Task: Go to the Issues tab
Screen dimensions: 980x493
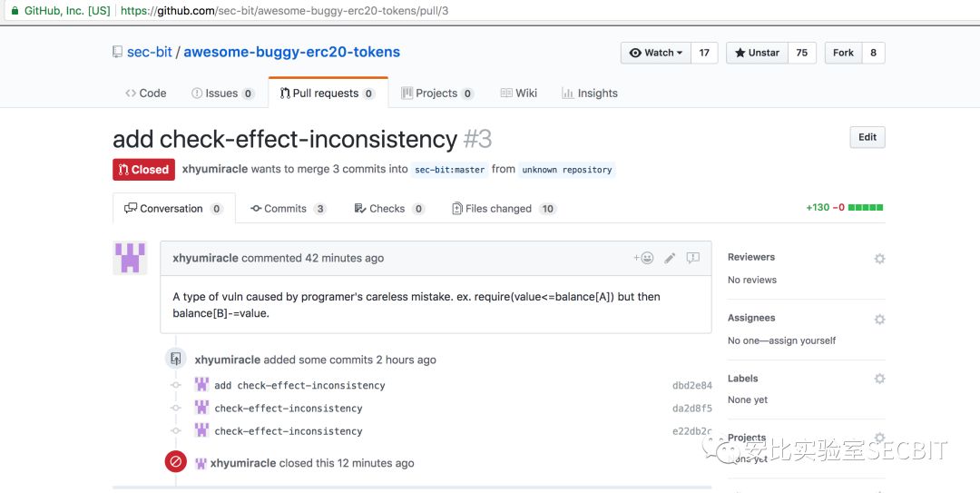Action: click(221, 93)
